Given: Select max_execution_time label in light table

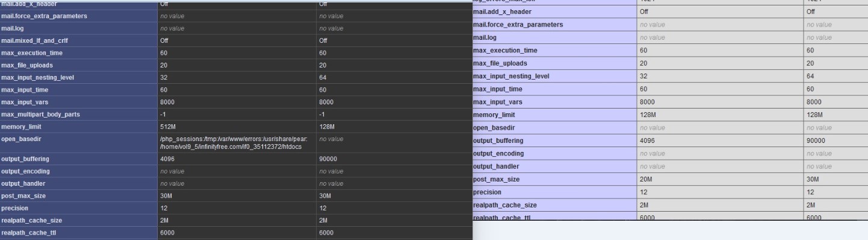Looking at the screenshot, I should click(505, 51).
